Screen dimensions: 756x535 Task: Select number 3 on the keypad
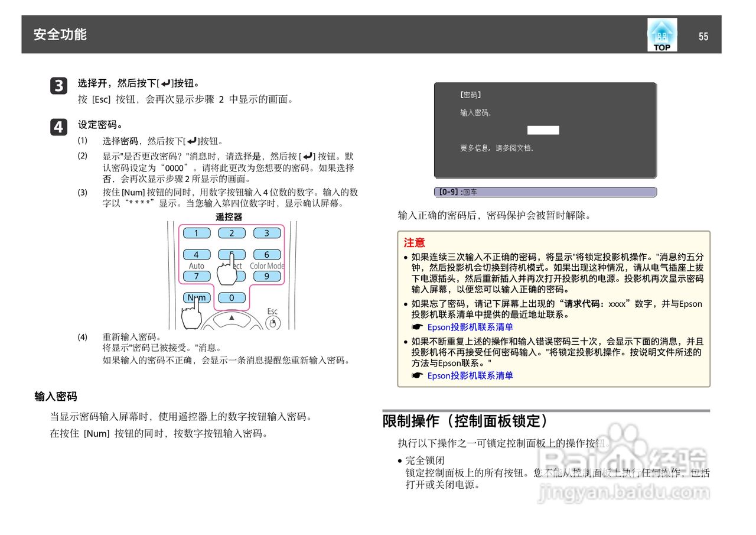267,232
